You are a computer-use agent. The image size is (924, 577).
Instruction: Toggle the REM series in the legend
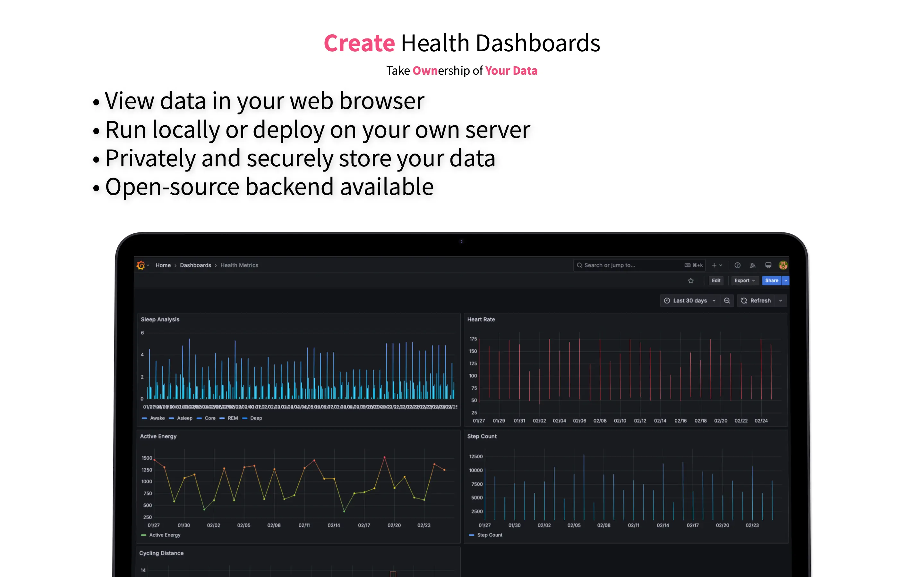(x=232, y=418)
